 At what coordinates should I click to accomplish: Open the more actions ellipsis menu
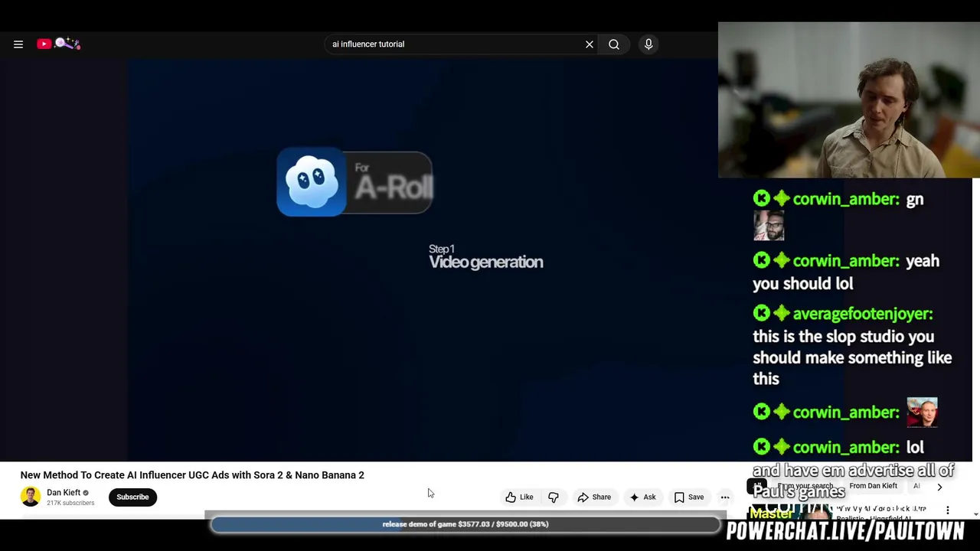(725, 497)
